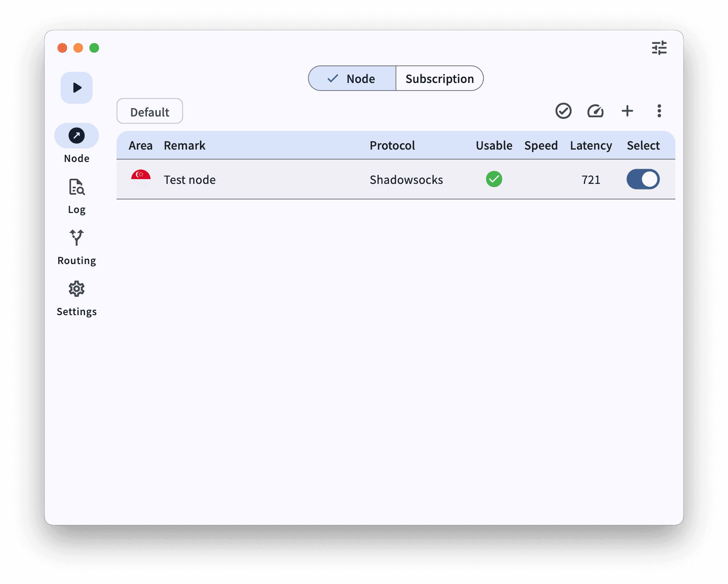Open the Node section in sidebar
728x584 pixels.
(x=77, y=144)
